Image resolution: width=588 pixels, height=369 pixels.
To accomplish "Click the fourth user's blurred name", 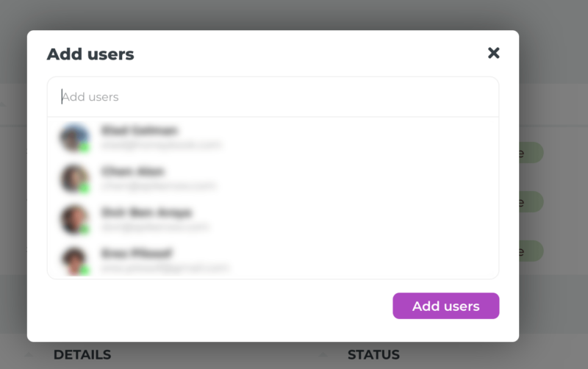I will tap(137, 254).
